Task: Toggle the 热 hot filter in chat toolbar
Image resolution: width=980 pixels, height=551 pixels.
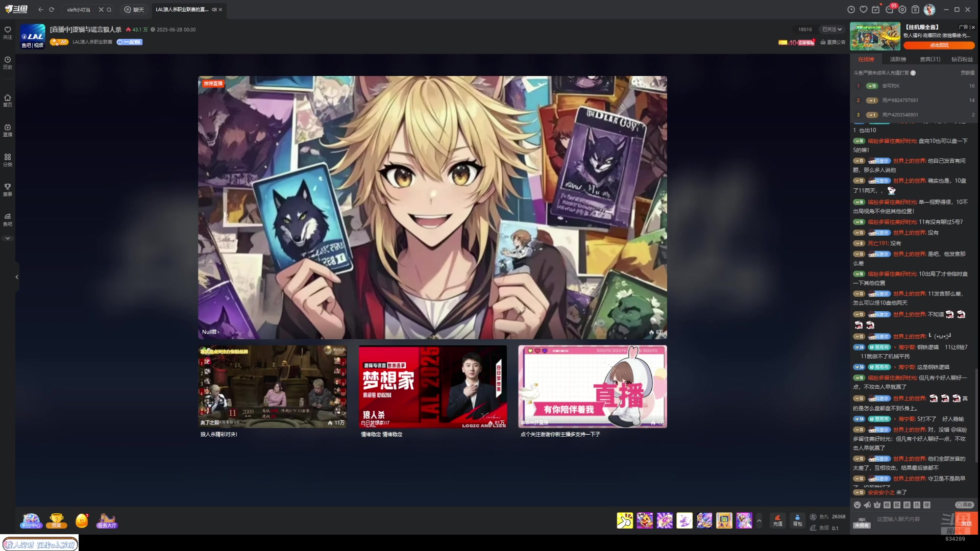Action: coord(917,505)
